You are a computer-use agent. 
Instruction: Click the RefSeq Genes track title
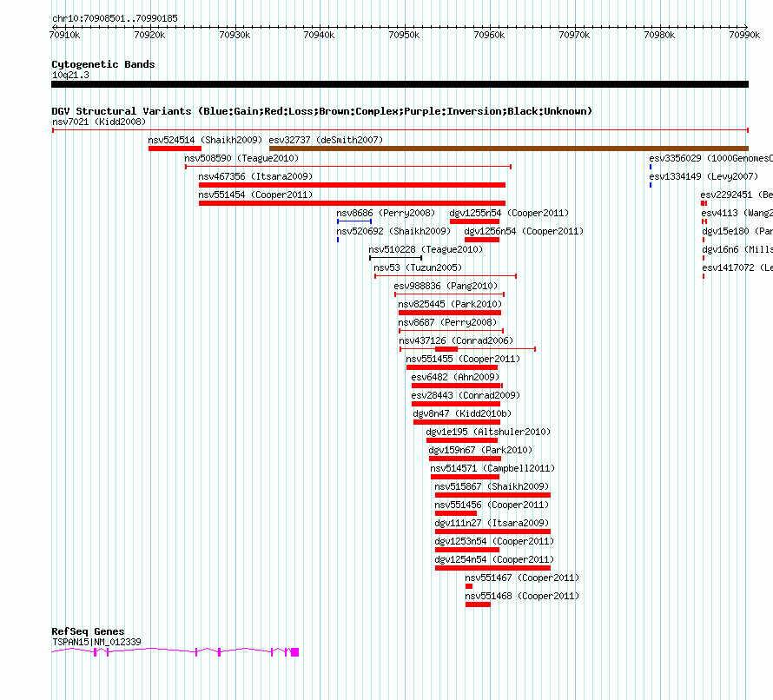click(x=88, y=631)
